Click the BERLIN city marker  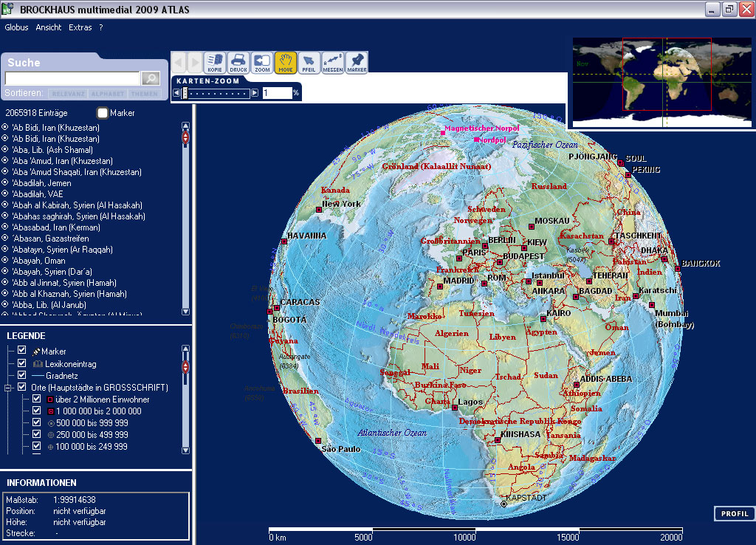pyautogui.click(x=485, y=246)
